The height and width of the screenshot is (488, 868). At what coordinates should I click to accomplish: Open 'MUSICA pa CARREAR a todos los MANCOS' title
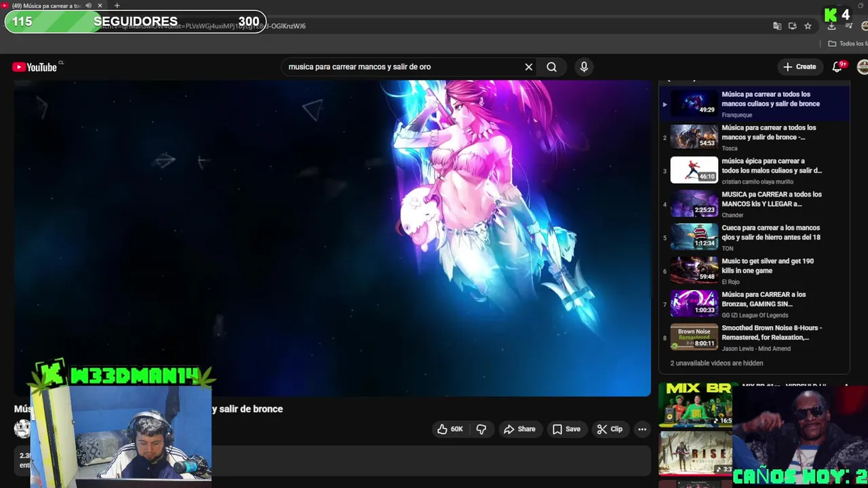tap(772, 199)
